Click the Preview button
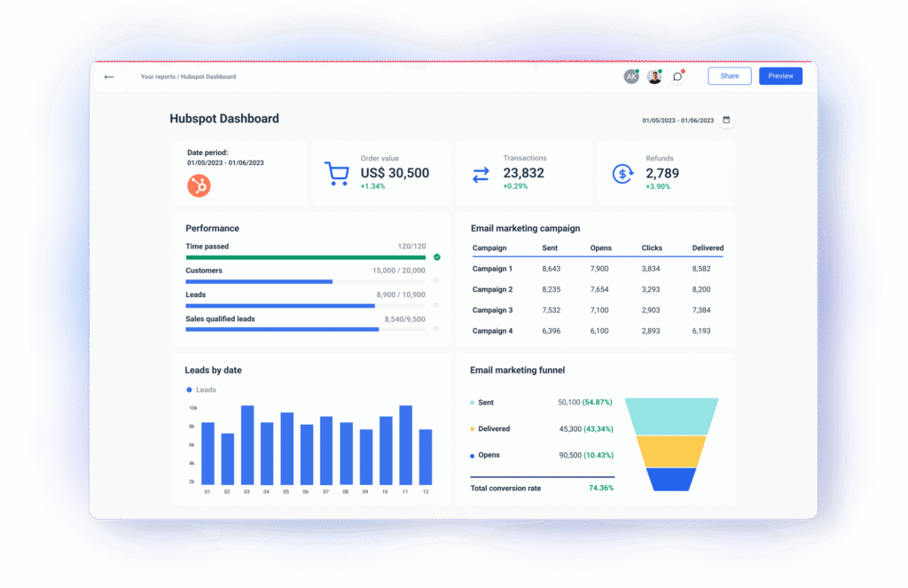Screen dimensions: 908x588 [780, 76]
